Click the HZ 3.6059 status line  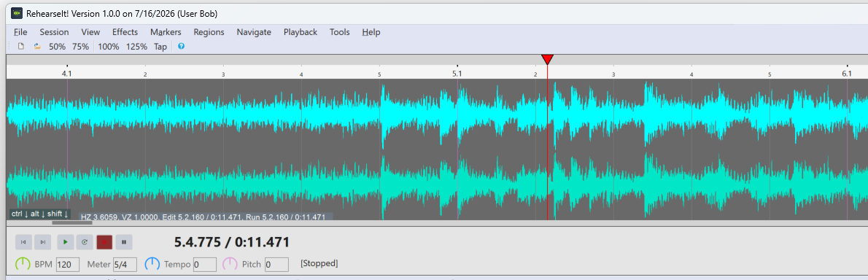click(x=203, y=217)
